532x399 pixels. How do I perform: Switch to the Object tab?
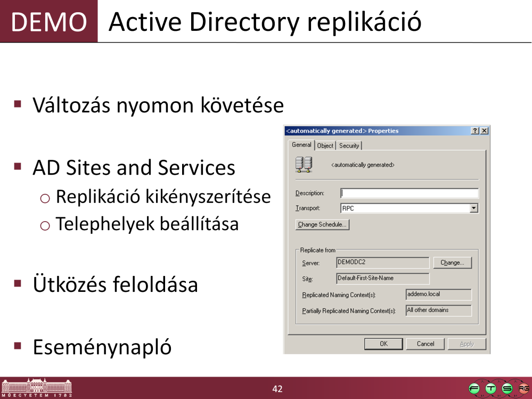pos(325,145)
